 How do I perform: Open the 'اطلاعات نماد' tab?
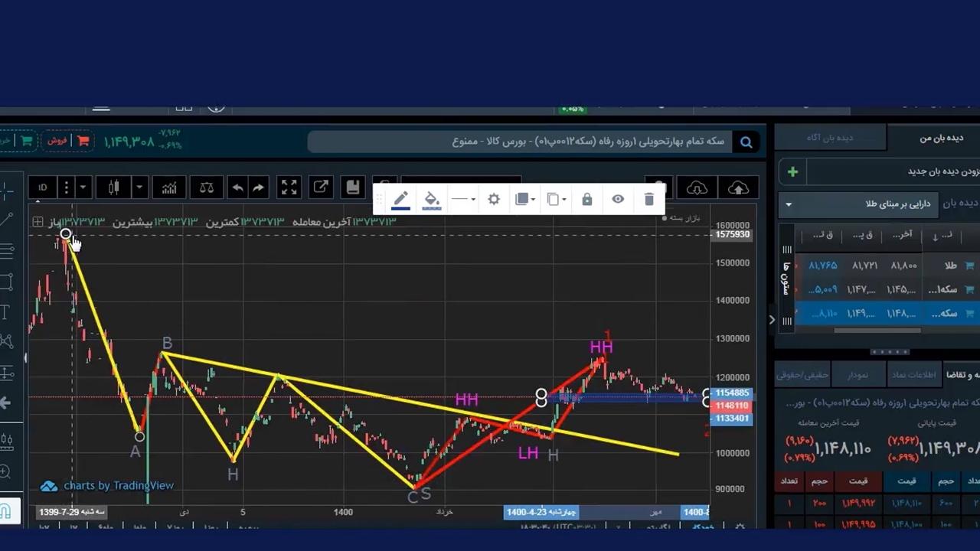tap(913, 375)
